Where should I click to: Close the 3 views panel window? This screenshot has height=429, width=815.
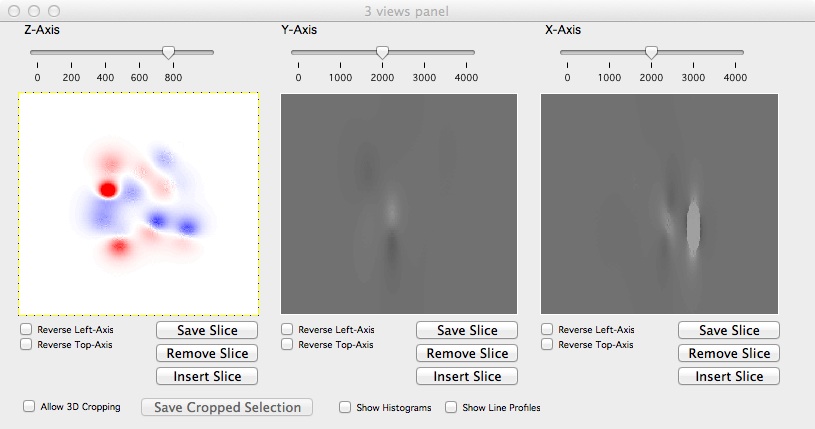coord(14,10)
